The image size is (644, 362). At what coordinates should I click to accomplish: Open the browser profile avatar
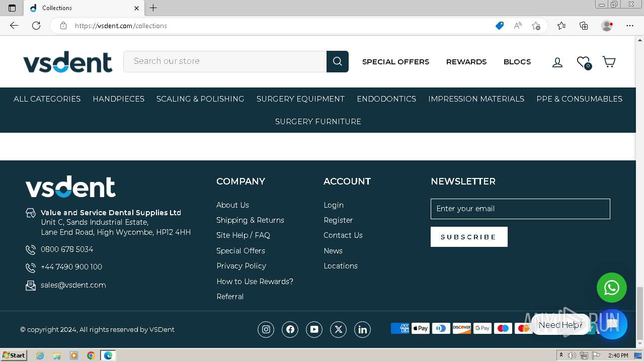click(x=607, y=26)
